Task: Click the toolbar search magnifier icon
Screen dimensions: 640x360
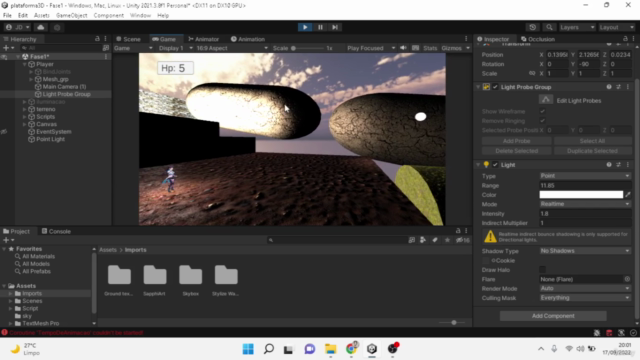Action: (549, 27)
